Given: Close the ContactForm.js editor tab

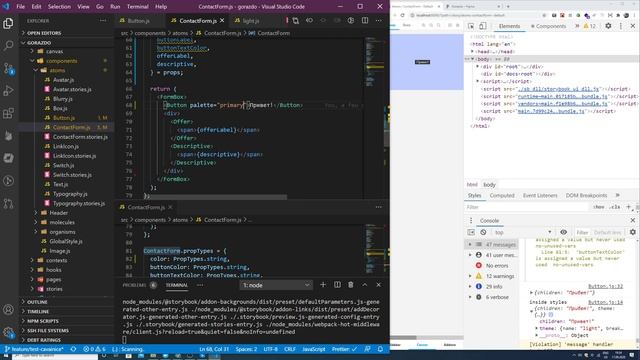Looking at the screenshot, I should pyautogui.click(x=222, y=20).
